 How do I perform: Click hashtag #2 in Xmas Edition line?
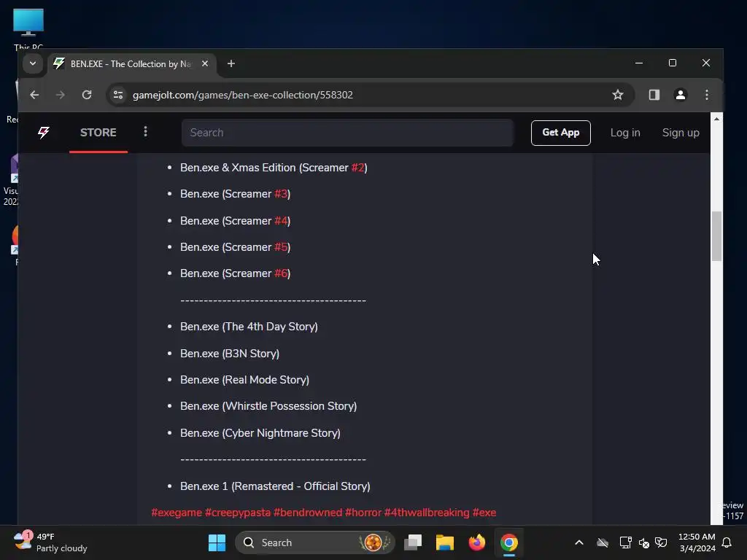[357, 168]
